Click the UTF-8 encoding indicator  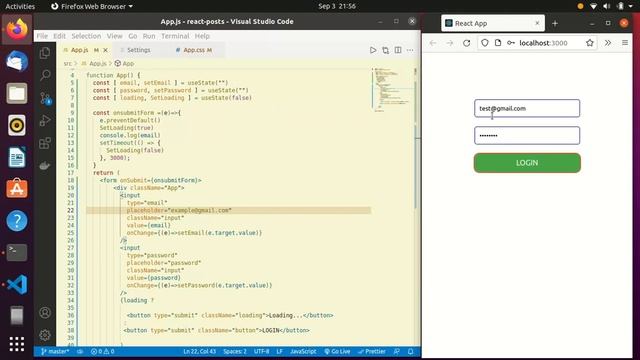261,351
